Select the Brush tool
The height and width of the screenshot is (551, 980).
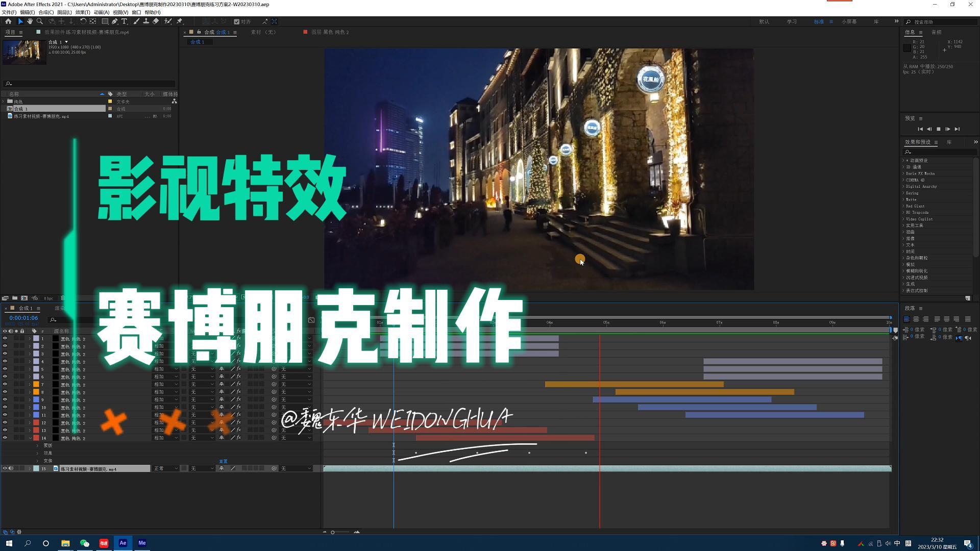(x=136, y=21)
